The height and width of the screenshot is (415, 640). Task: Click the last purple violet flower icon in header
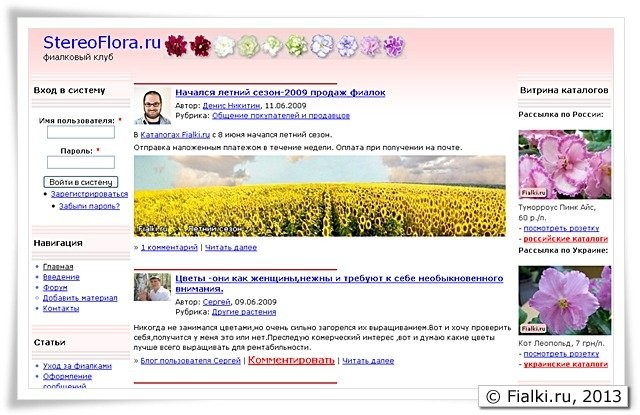[395, 45]
